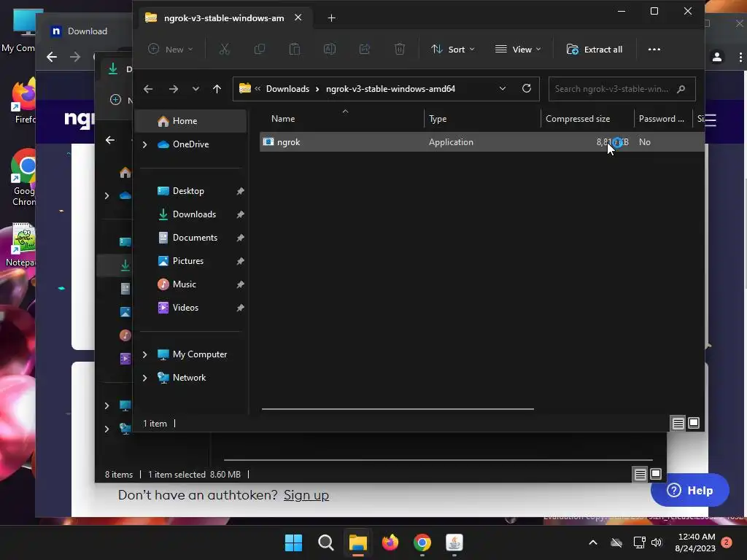The height and width of the screenshot is (560, 747).
Task: Click the Paste clipboard icon
Action: click(x=295, y=49)
